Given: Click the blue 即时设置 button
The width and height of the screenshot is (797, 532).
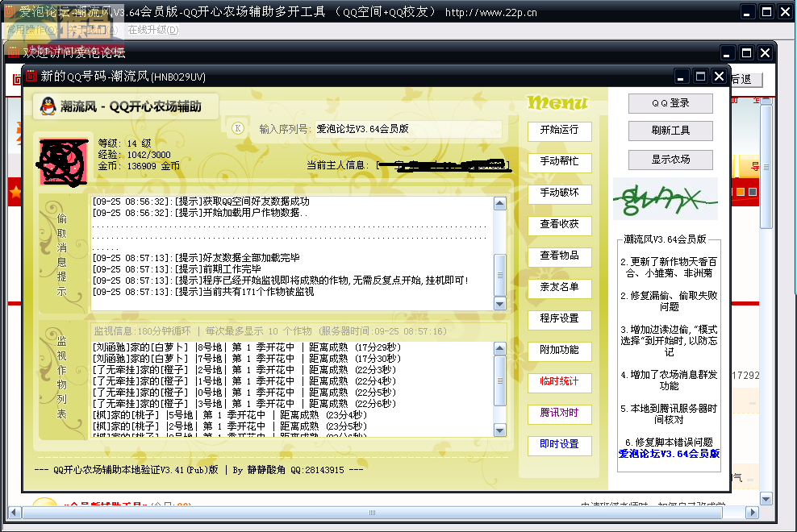Looking at the screenshot, I should click(560, 445).
